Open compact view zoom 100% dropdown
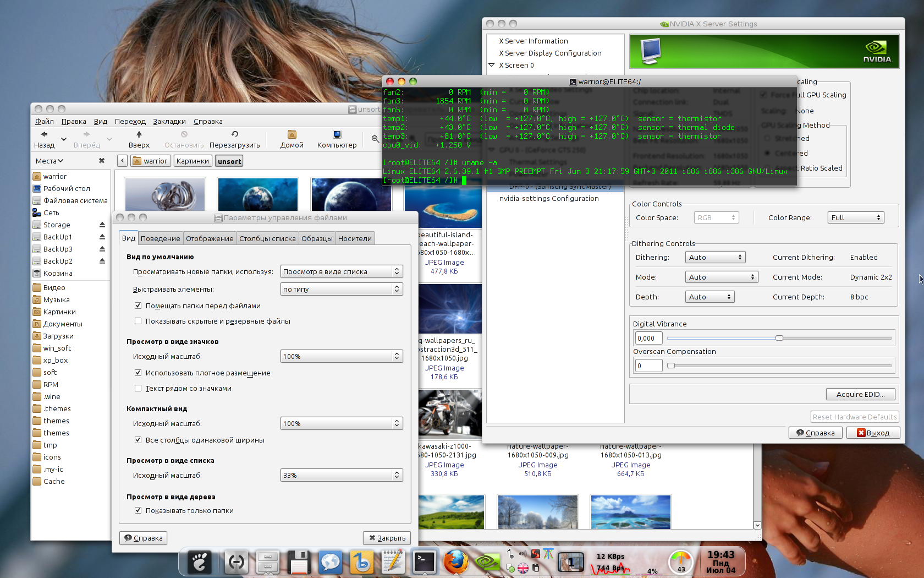This screenshot has height=578, width=924. pyautogui.click(x=342, y=423)
